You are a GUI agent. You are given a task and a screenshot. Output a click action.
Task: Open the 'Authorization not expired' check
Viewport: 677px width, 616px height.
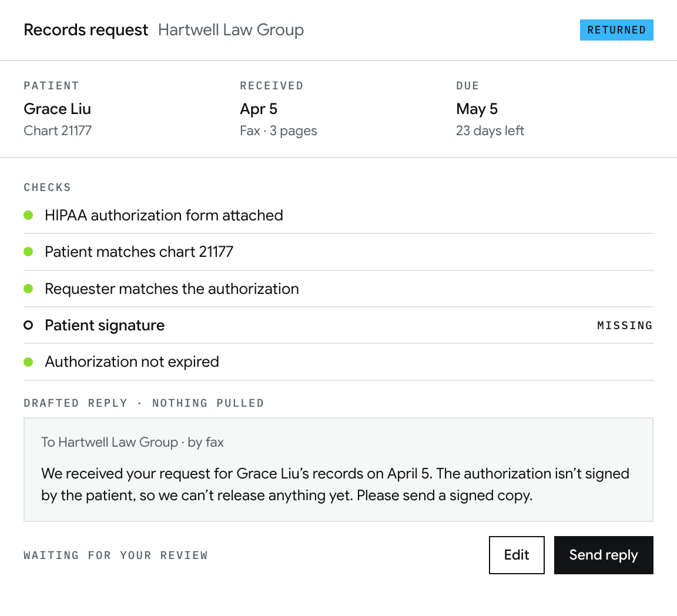(x=338, y=362)
